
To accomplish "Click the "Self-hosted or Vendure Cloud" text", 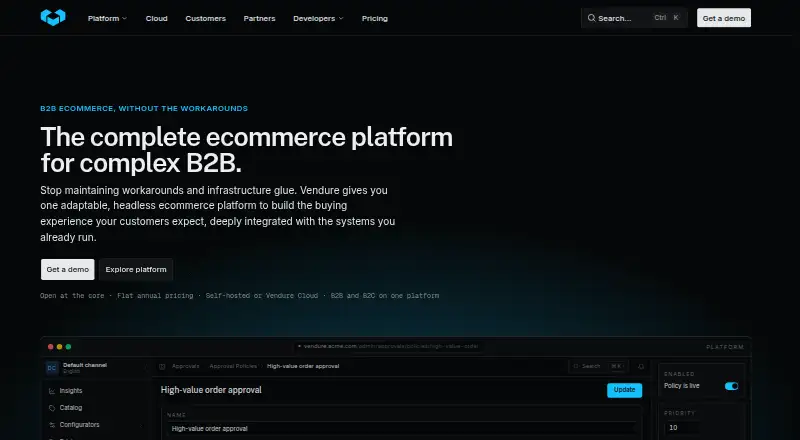I will (262, 296).
